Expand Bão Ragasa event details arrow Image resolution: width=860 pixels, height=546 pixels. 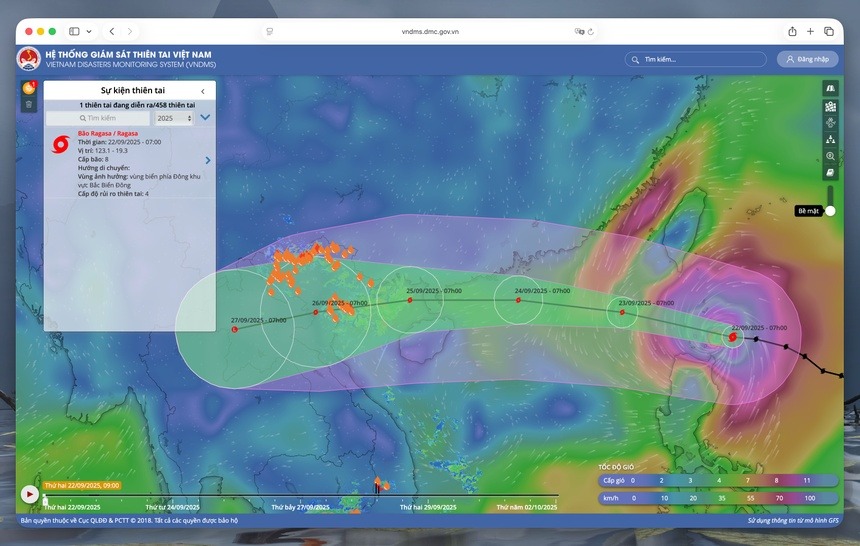[x=208, y=160]
